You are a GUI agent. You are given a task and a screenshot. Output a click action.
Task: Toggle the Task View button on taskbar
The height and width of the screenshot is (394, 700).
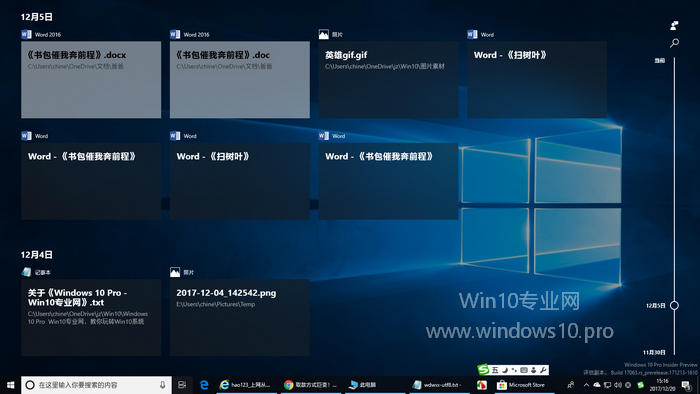pos(182,385)
